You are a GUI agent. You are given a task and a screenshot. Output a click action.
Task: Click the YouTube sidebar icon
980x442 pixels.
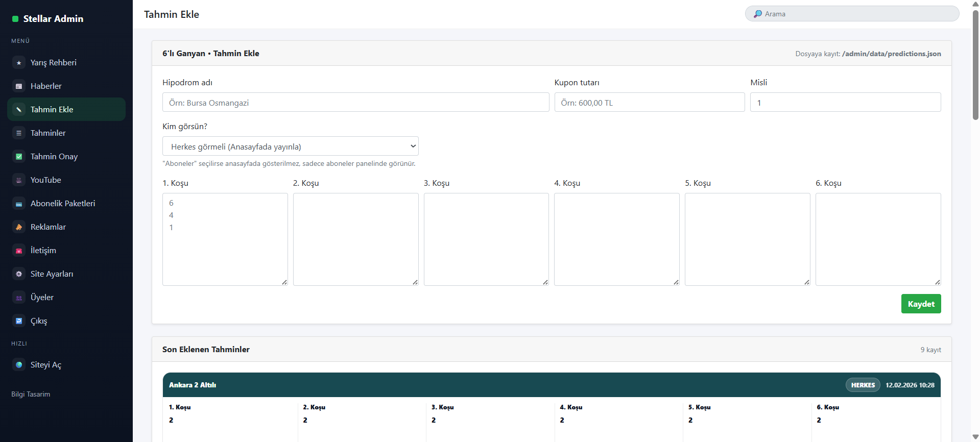click(19, 180)
